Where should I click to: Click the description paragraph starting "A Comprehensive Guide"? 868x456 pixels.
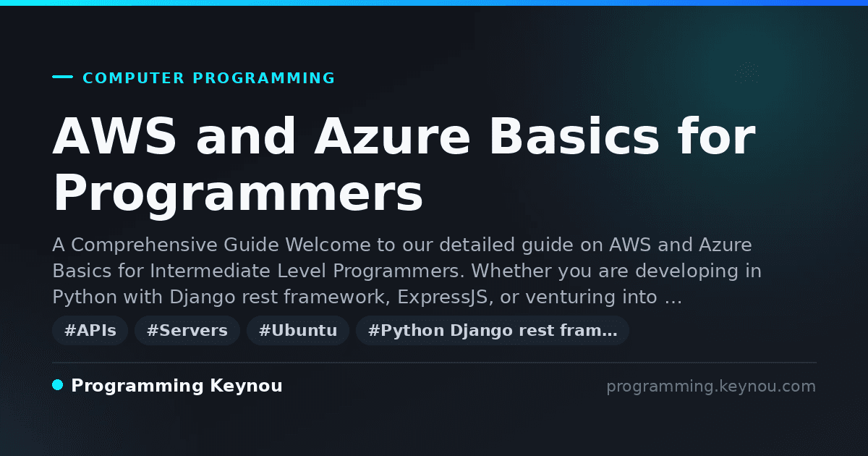click(407, 271)
